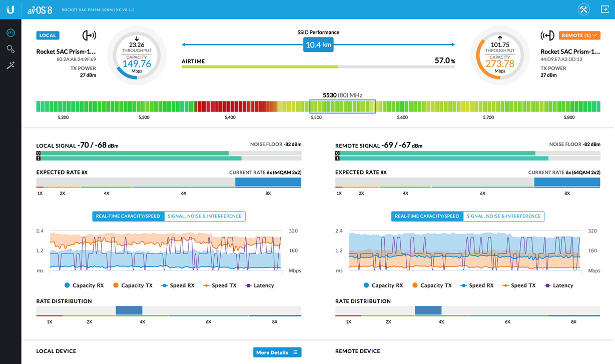
Task: Click the local signal value -70 / -68 dBm
Action: tap(98, 145)
